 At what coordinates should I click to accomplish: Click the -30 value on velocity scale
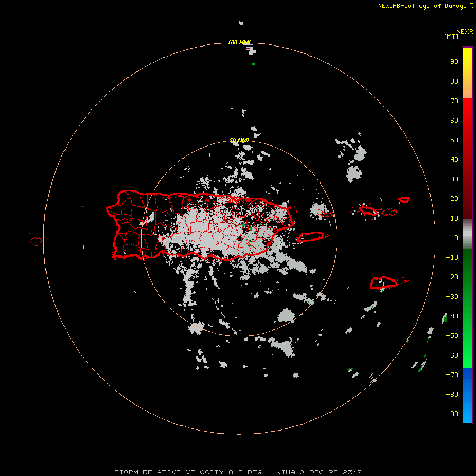(452, 297)
